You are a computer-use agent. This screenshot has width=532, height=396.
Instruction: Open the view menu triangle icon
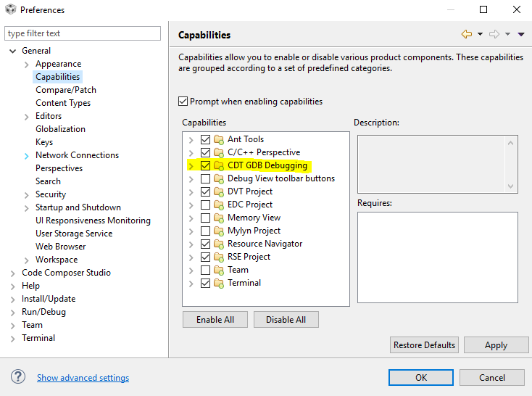pos(521,34)
